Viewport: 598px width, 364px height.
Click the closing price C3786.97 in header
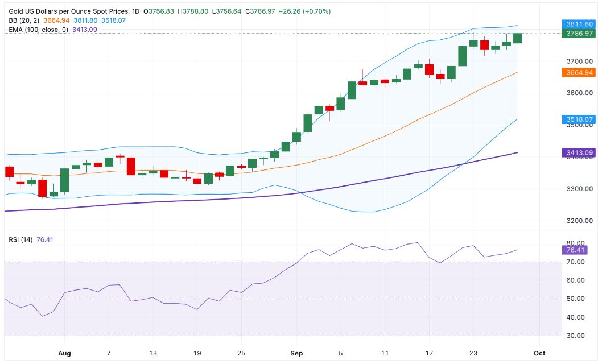point(265,11)
